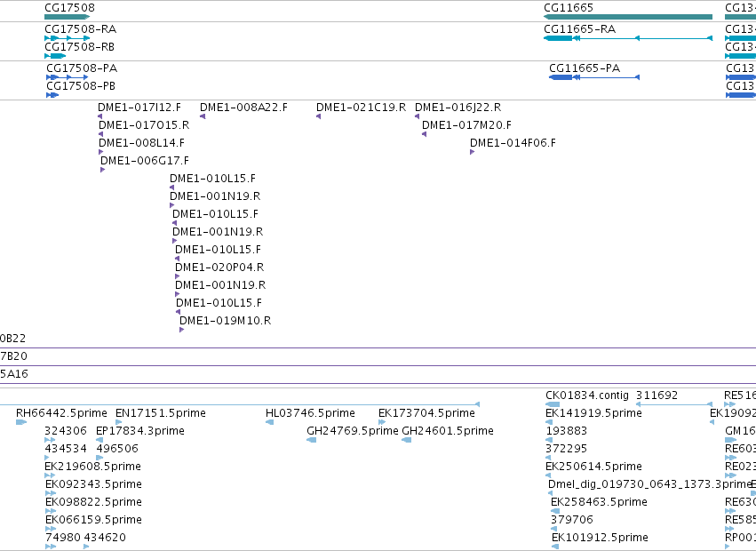Click the EP17834.3prime label
Viewport: 756px width, 551px height.
(x=140, y=431)
